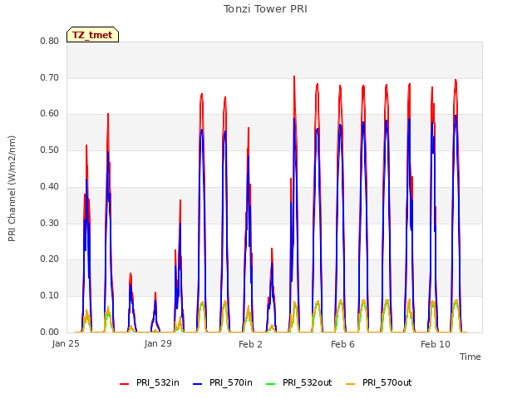Toggle the PRI_570out legend entry
This screenshot has height=399, width=532.
tap(379, 382)
